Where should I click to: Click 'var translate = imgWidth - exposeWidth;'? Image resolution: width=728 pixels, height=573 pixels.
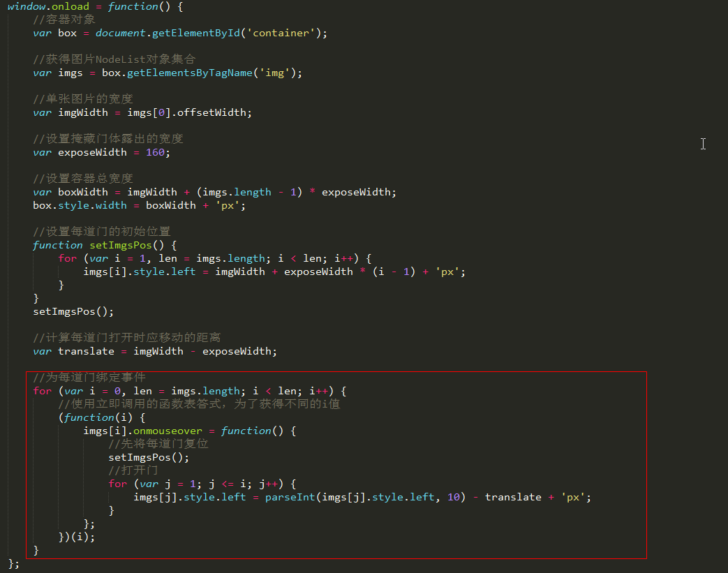click(155, 351)
